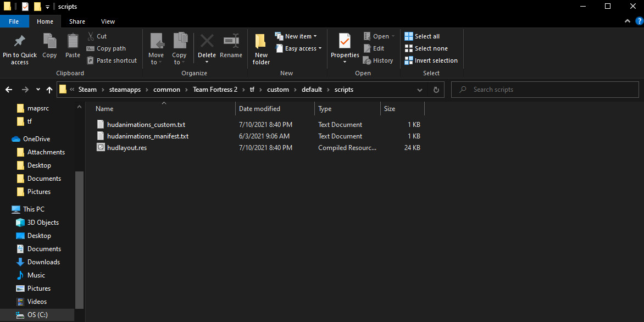644x322 pixels.
Task: Click Select all in the ribbon
Action: (422, 36)
